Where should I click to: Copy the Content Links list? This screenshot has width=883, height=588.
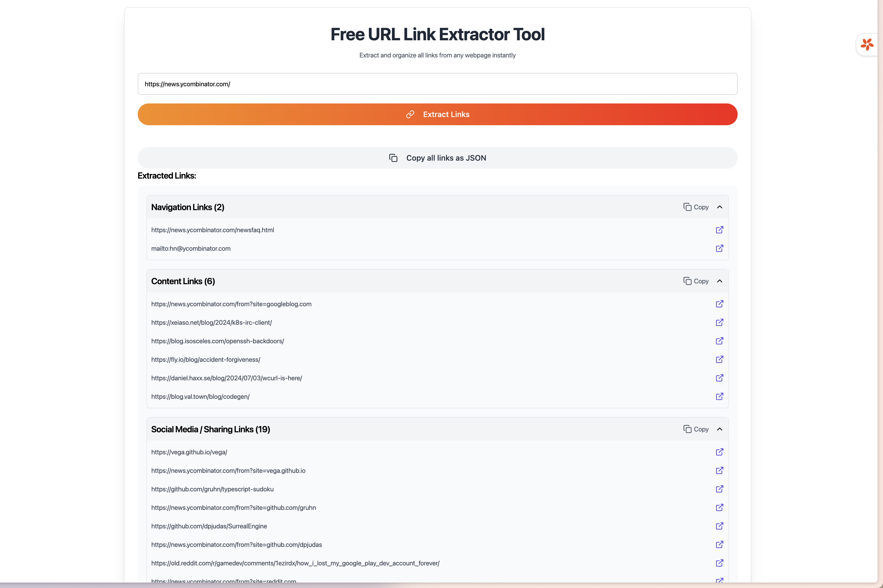tap(695, 281)
